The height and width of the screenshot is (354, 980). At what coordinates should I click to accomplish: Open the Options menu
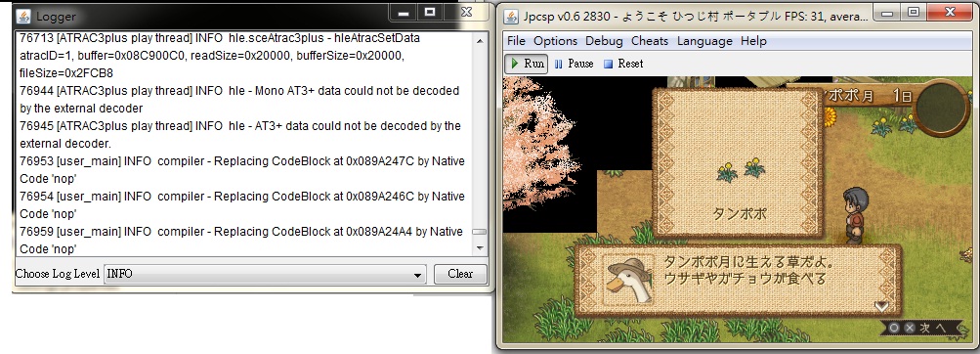pyautogui.click(x=556, y=41)
